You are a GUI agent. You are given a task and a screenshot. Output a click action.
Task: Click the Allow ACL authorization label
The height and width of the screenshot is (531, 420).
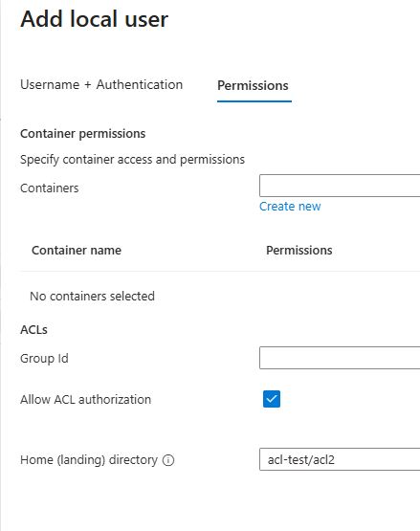86,400
